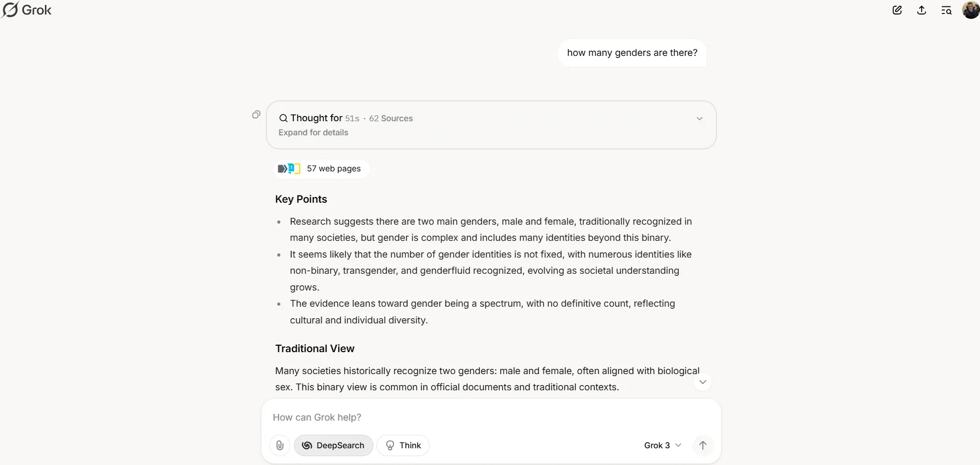Click the user message bubble
The height and width of the screenshot is (465, 980).
point(632,53)
